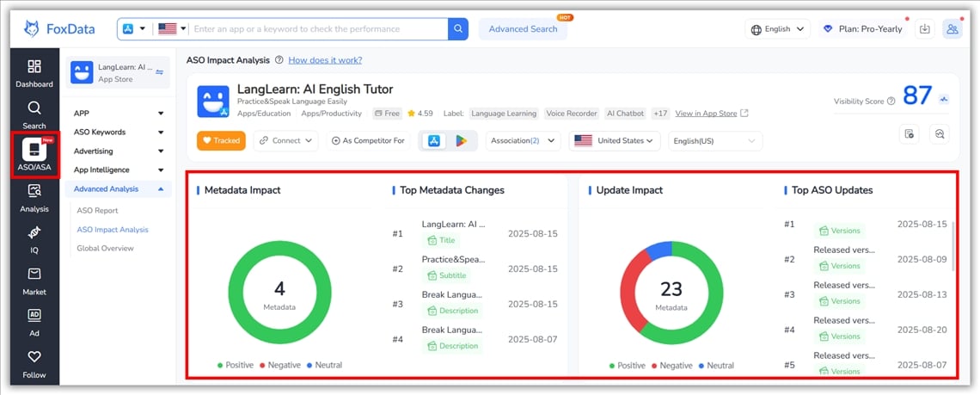The image size is (980, 395).
Task: Click the Voice Recorder label tag
Action: (572, 114)
